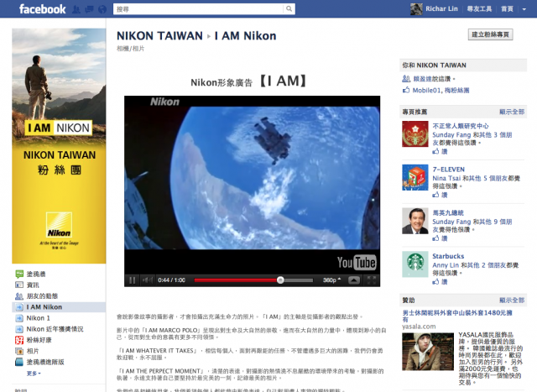Screen dimensions: 537x392
Task: Click the 0:44 / 1:00 time display
Action: tap(171, 280)
